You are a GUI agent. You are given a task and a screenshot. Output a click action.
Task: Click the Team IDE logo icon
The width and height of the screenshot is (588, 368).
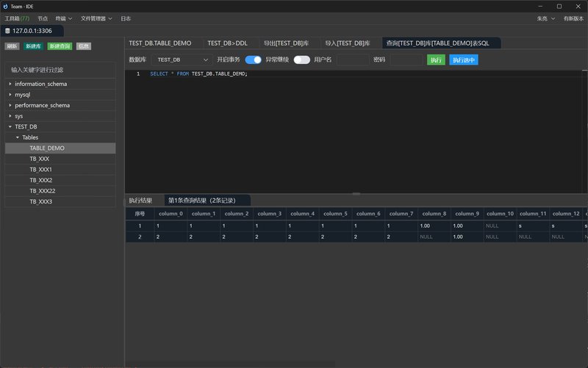[6, 6]
